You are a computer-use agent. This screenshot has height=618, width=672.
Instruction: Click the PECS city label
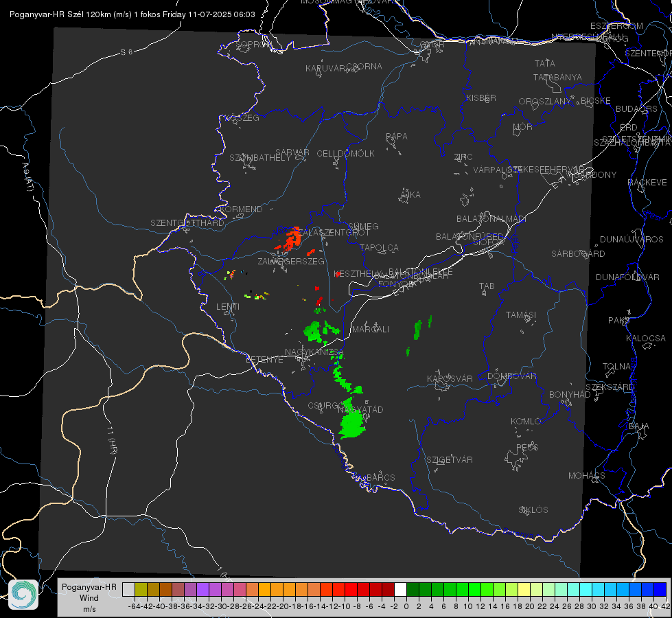(x=526, y=447)
